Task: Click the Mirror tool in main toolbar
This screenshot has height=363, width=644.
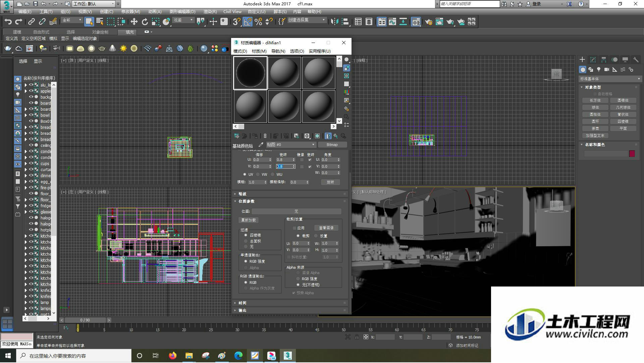Action: 334,22
